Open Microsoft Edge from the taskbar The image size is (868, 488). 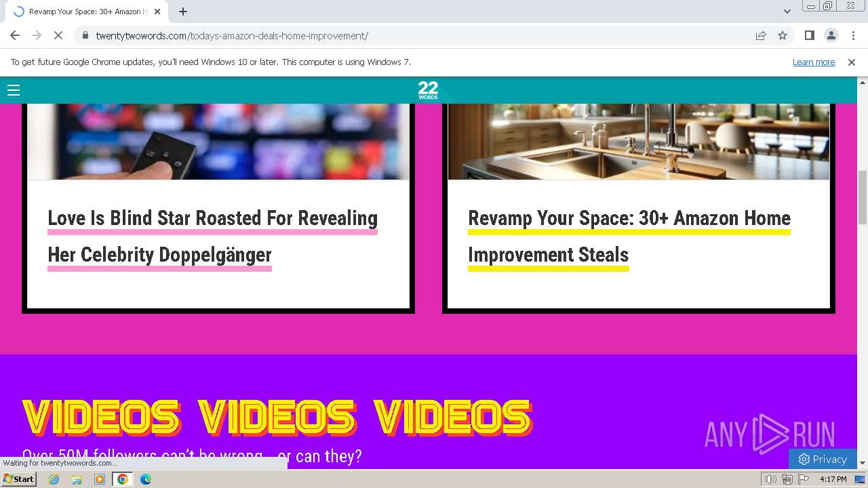point(145,479)
